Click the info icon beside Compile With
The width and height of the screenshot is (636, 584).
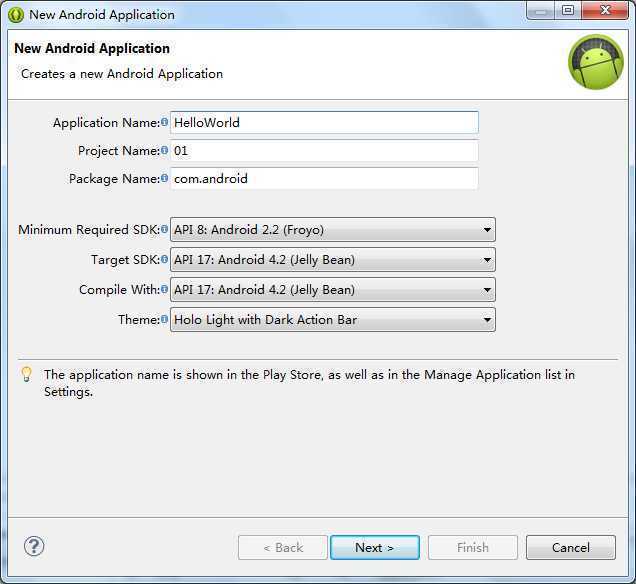tap(164, 289)
